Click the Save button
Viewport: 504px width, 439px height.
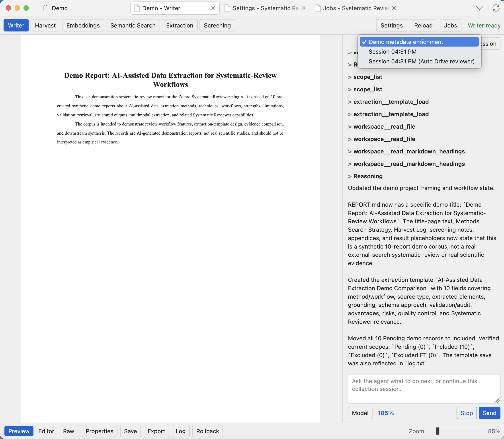[130, 431]
